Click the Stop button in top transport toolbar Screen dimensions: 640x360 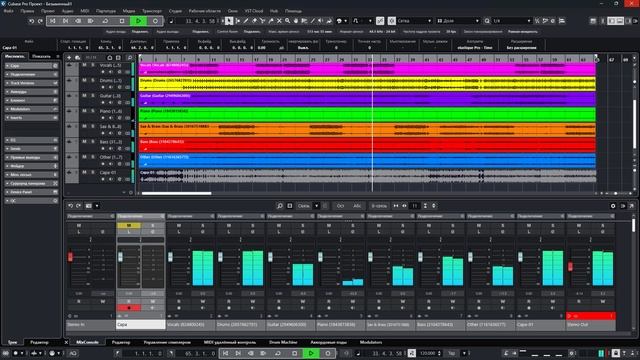pos(122,21)
